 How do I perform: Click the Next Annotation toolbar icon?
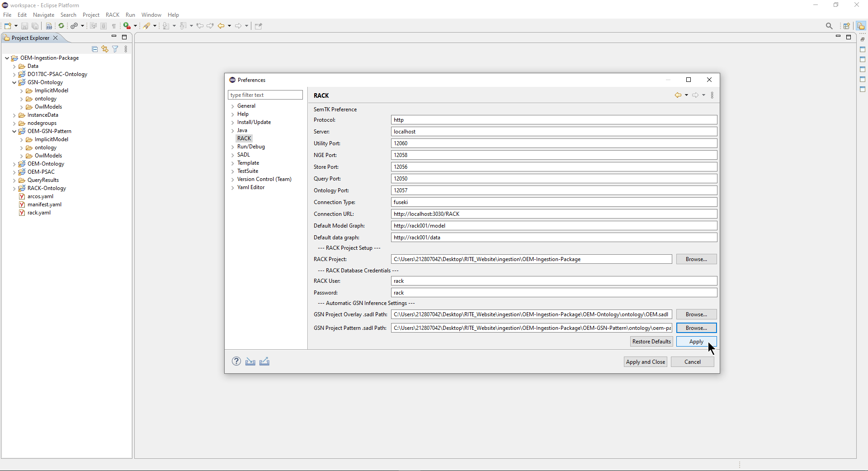click(x=166, y=26)
